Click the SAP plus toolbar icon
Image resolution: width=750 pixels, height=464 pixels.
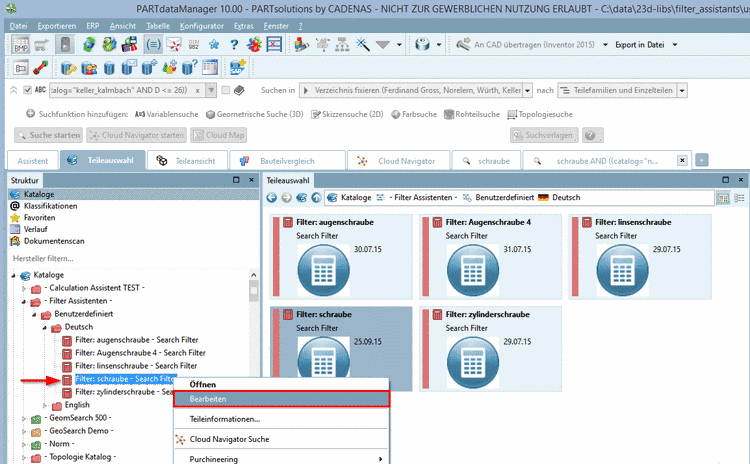point(237,68)
